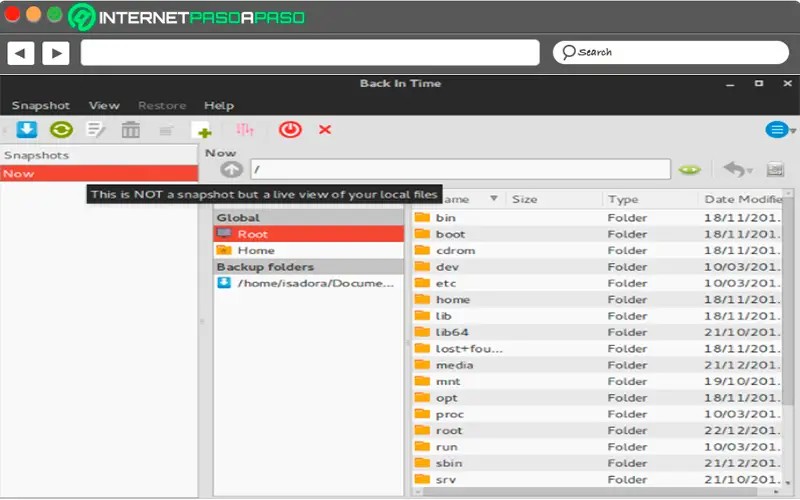The image size is (800, 500).
Task: Open the Help menu
Action: 219,106
